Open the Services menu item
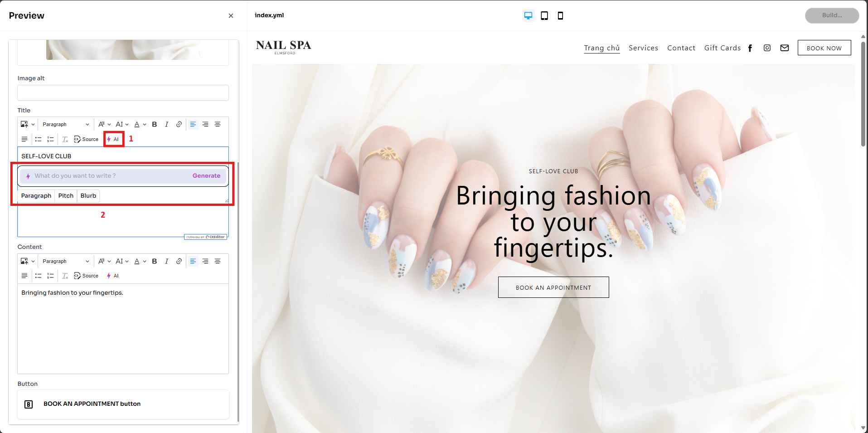The image size is (868, 433). [x=643, y=48]
